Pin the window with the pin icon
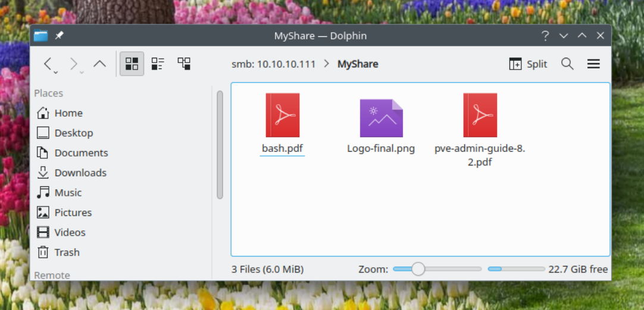This screenshot has height=310, width=644. tap(59, 36)
